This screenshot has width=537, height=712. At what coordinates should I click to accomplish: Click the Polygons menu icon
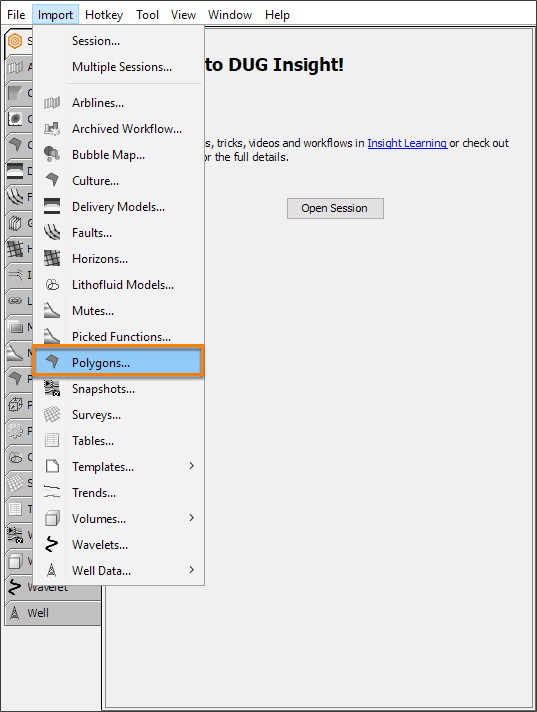52,362
